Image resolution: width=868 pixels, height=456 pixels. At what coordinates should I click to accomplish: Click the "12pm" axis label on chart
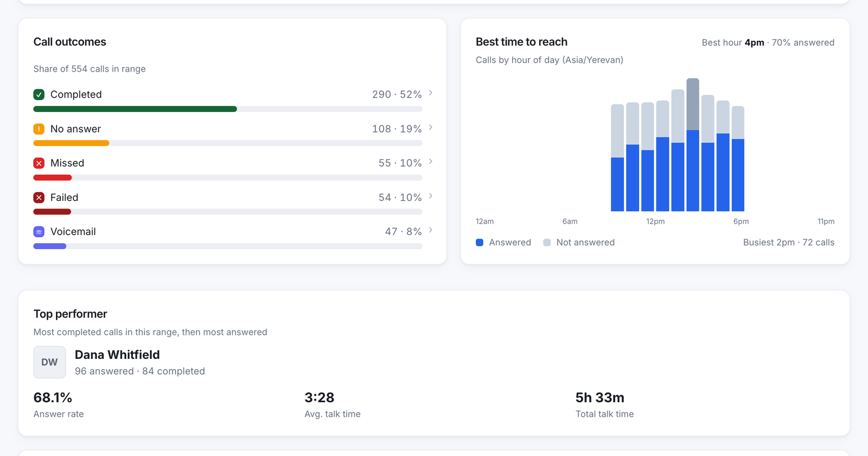(x=655, y=221)
